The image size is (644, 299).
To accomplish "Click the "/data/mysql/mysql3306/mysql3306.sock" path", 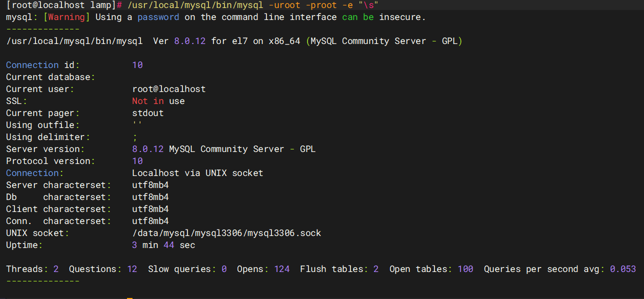I will coord(226,233).
